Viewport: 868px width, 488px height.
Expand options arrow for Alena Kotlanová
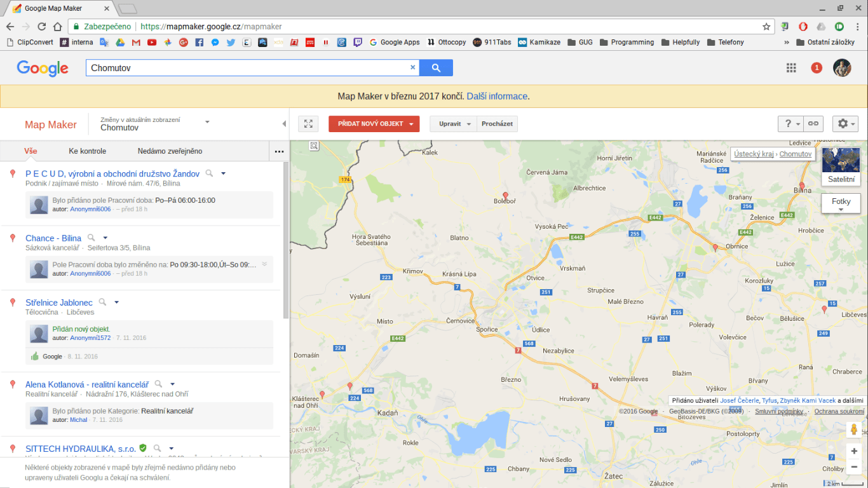(x=172, y=384)
